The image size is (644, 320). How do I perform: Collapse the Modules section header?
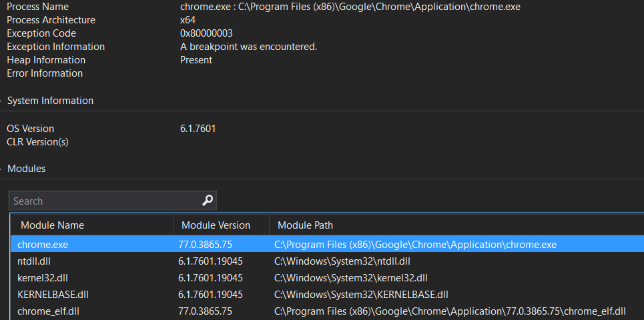pos(26,169)
